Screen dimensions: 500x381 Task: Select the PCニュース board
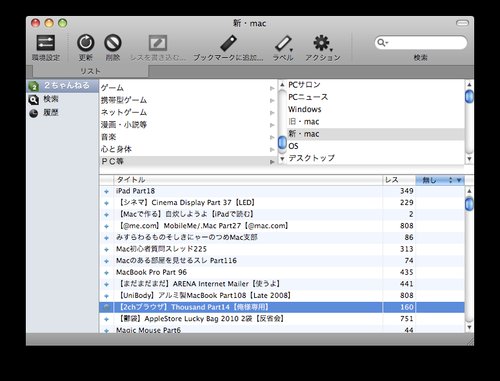coord(376,97)
